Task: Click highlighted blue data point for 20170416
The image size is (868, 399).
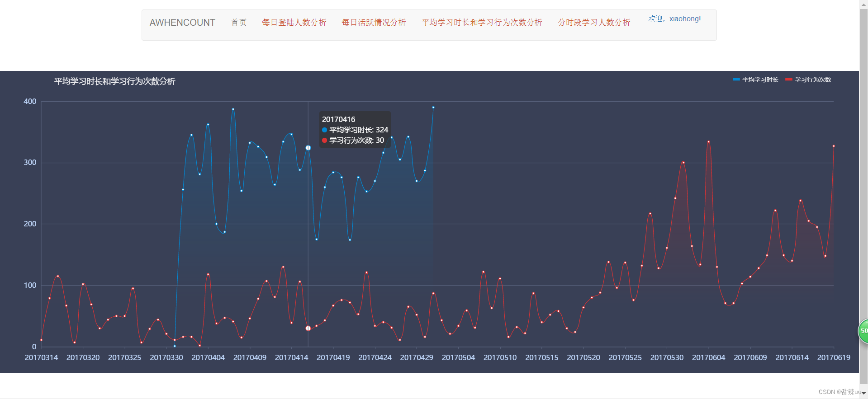Action: pyautogui.click(x=308, y=148)
